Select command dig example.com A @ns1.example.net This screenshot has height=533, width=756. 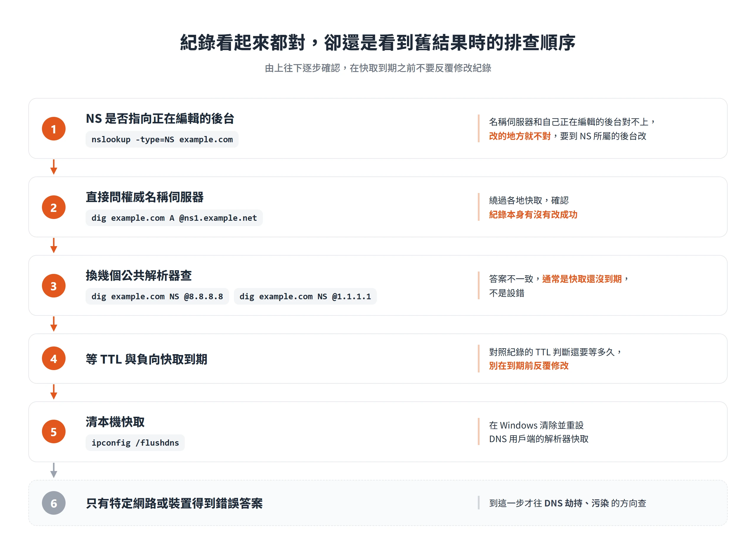[174, 218]
